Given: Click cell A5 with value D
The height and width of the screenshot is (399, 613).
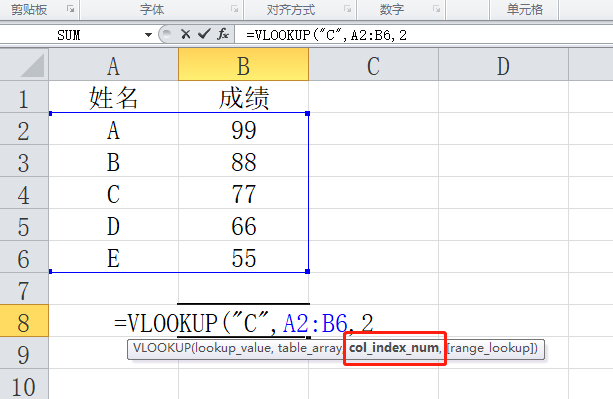Looking at the screenshot, I should tap(113, 225).
